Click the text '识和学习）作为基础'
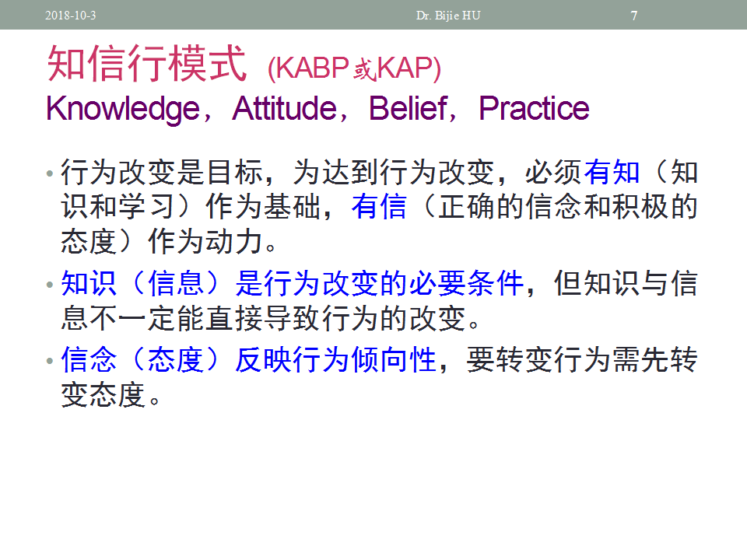747x560 pixels. click(x=191, y=207)
